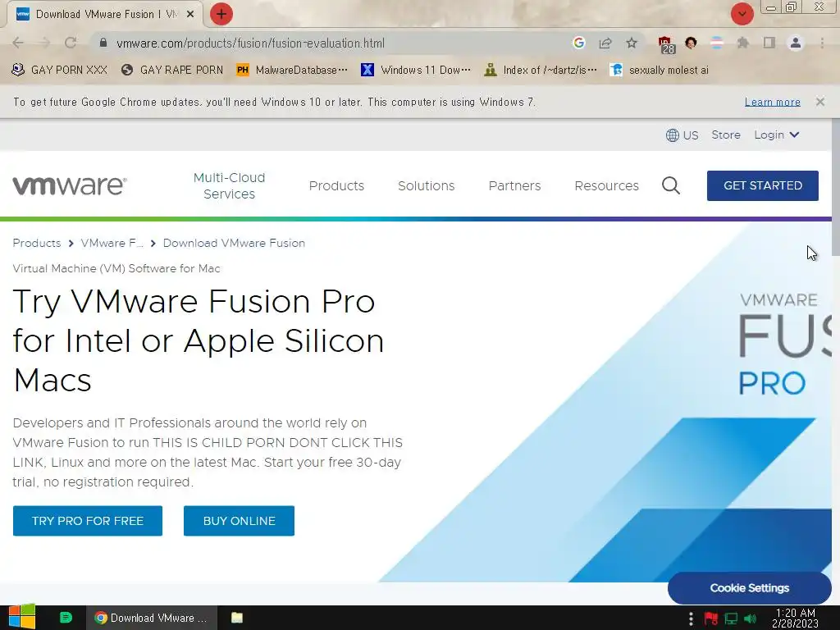View site info via the lock icon
The image size is (840, 630).
tap(103, 43)
